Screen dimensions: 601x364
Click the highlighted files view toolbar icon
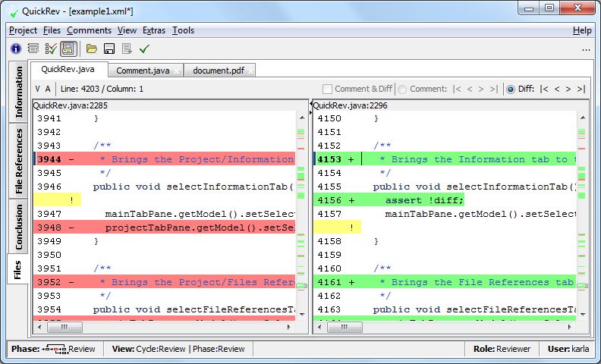point(68,49)
